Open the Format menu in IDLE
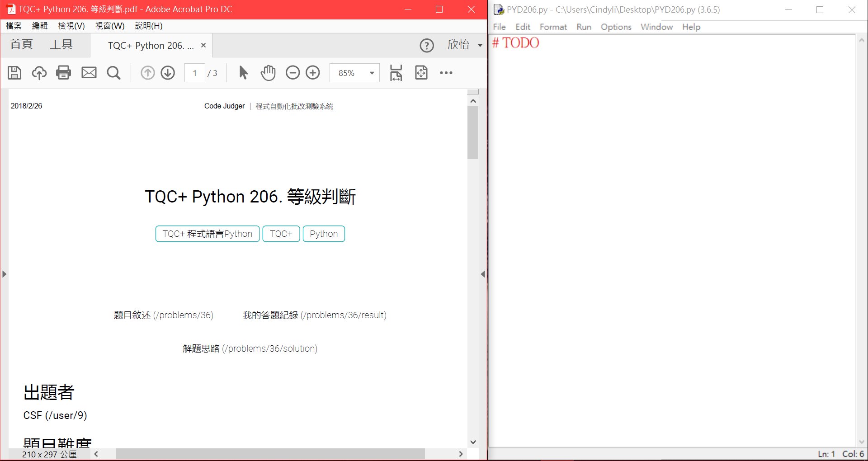This screenshot has width=868, height=461. pyautogui.click(x=553, y=27)
